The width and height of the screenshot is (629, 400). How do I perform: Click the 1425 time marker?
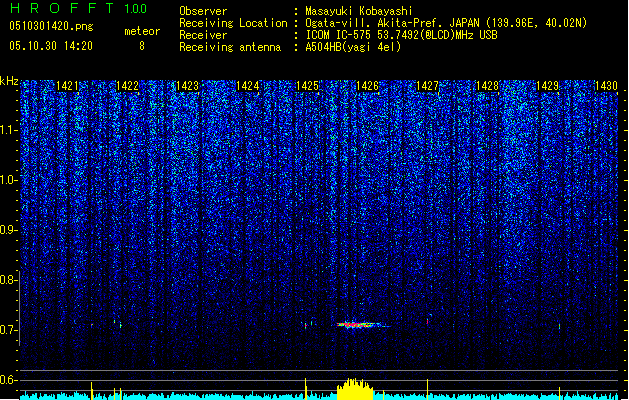tap(307, 86)
